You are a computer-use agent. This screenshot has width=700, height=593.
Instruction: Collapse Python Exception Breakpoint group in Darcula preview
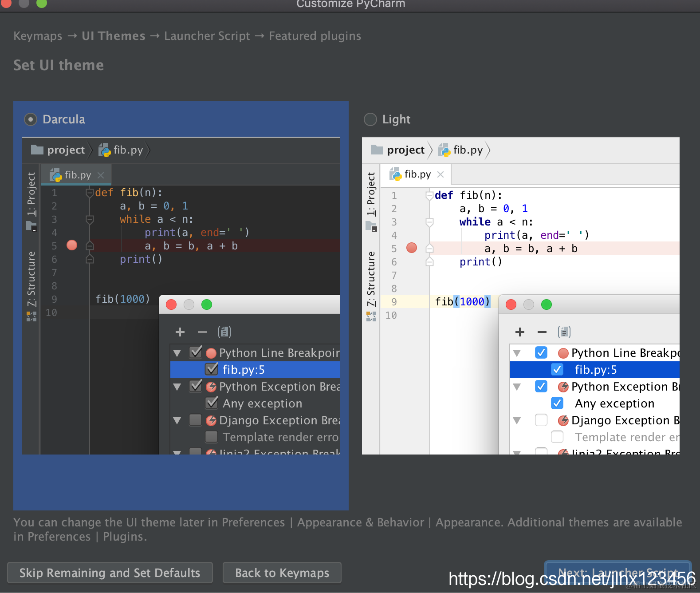pyautogui.click(x=177, y=387)
